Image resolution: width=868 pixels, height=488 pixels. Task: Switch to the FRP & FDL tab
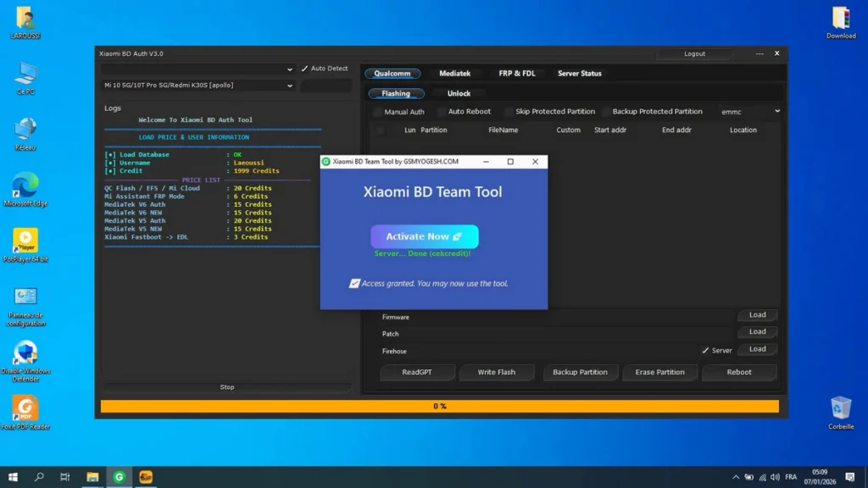(517, 74)
